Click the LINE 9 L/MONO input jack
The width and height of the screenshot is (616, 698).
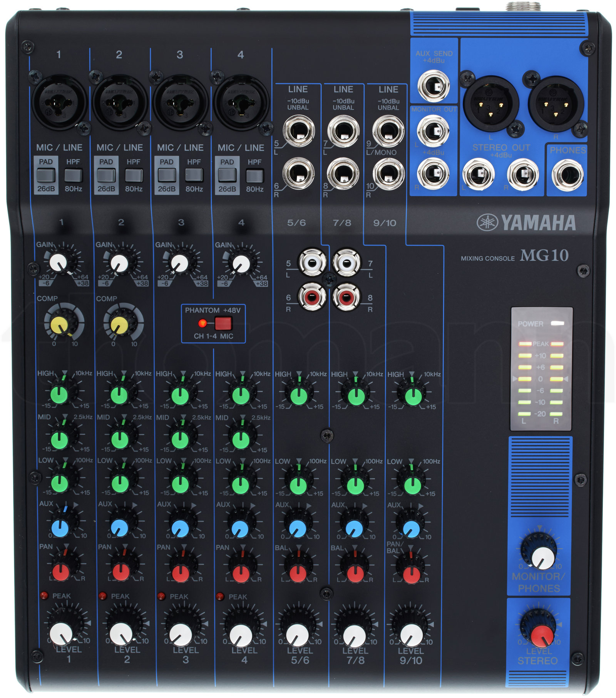pos(388,132)
